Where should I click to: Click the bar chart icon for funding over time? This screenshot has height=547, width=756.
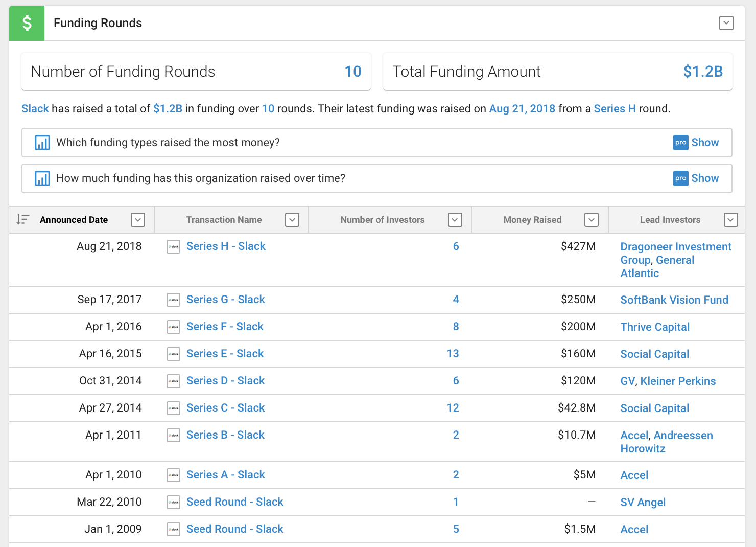click(42, 178)
